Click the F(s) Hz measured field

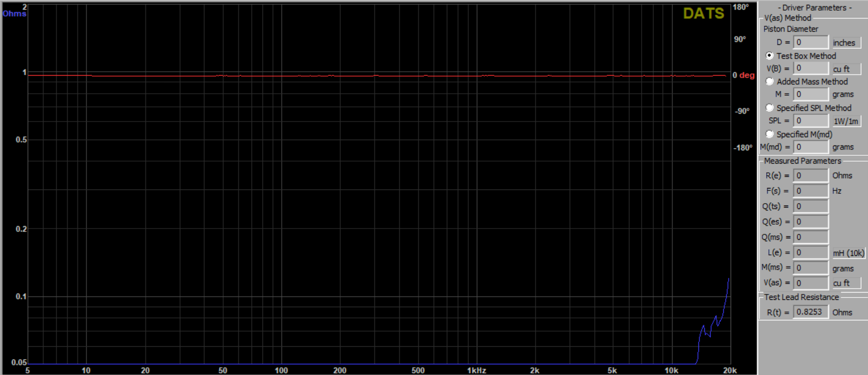(810, 191)
